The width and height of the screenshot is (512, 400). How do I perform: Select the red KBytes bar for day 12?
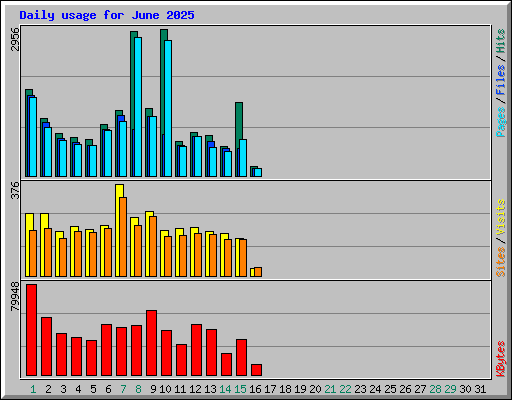click(196, 350)
